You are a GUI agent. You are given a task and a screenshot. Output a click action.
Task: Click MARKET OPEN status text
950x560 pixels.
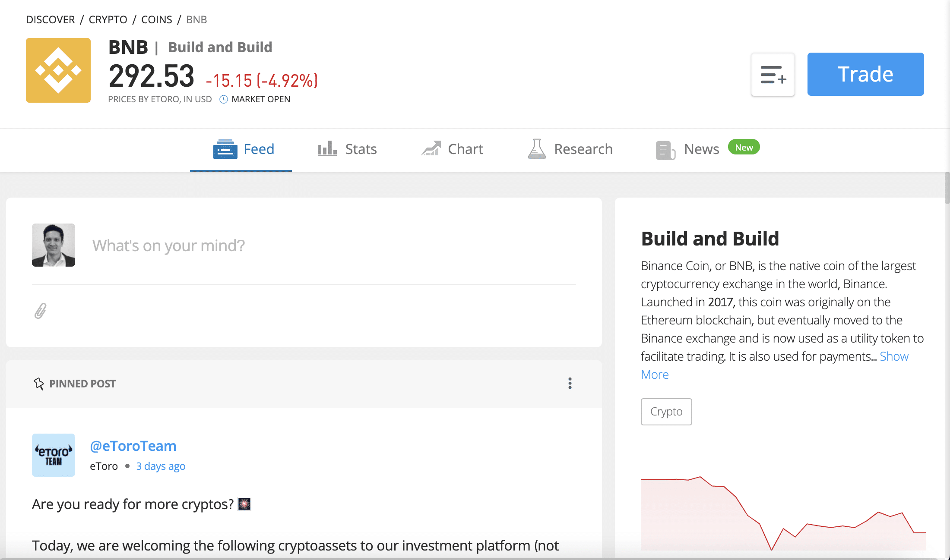pos(261,99)
